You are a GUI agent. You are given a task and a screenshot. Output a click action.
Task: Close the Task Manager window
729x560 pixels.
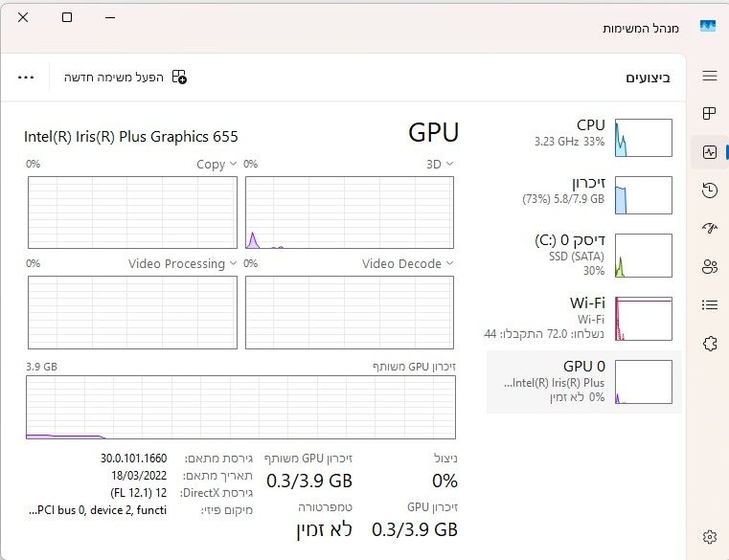23,17
